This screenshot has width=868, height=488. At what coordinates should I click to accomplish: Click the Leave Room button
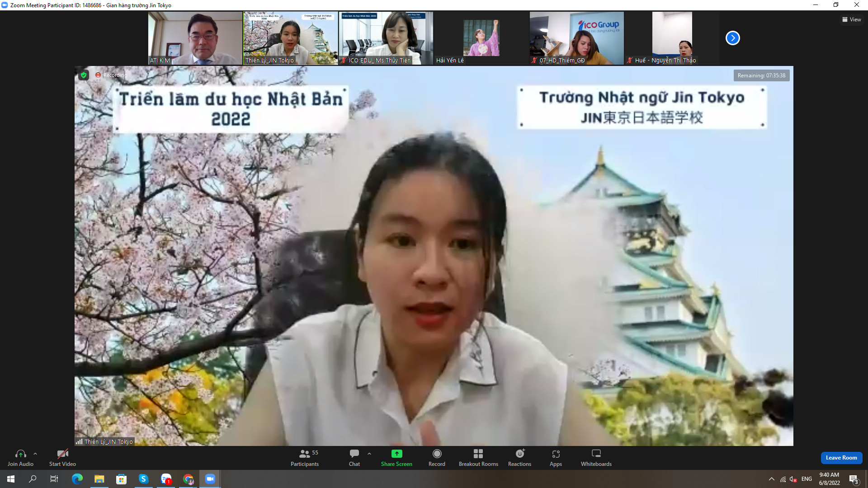coord(841,458)
